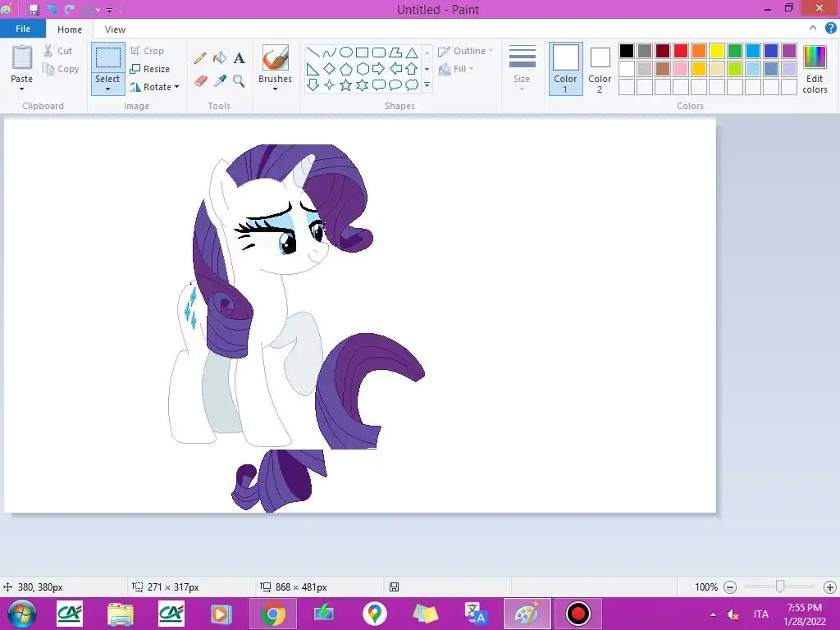Choose the Four-point star shape

click(330, 84)
